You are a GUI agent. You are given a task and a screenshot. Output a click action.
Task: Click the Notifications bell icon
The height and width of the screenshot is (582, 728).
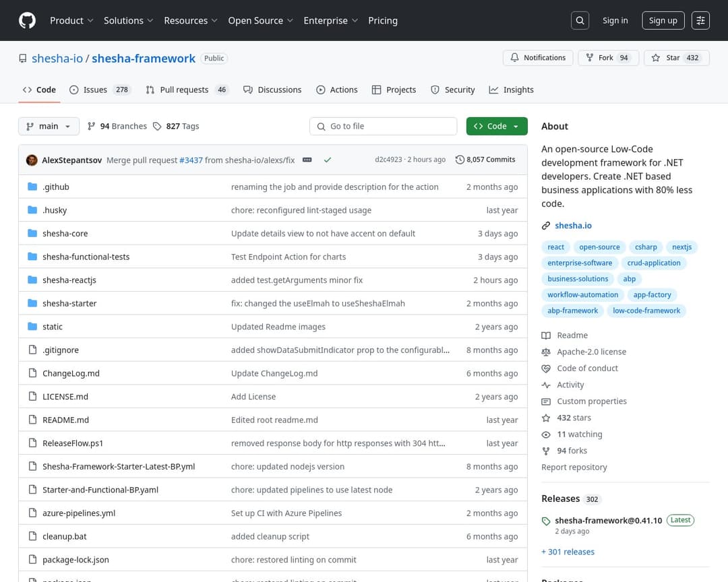(x=514, y=57)
